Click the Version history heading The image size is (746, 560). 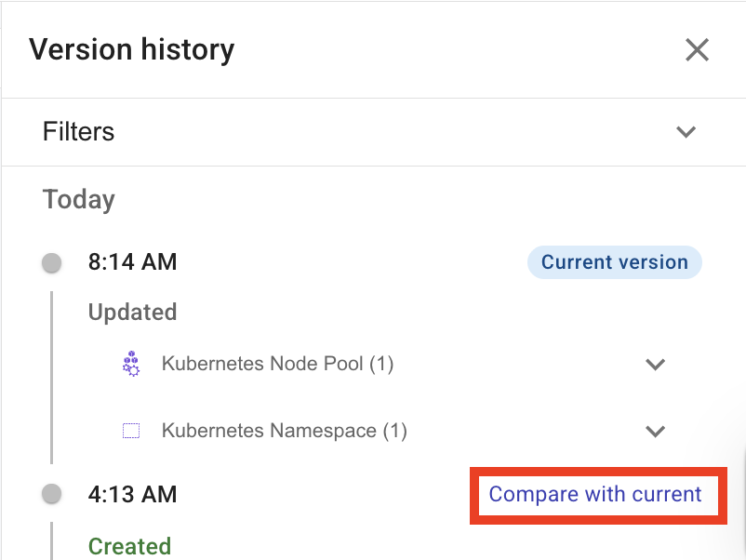pos(131,49)
